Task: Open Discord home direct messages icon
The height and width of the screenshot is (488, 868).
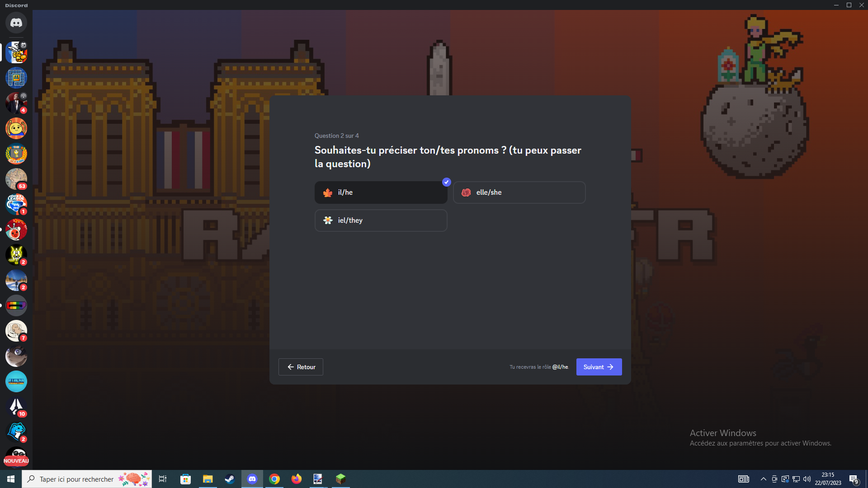Action: coord(16,23)
